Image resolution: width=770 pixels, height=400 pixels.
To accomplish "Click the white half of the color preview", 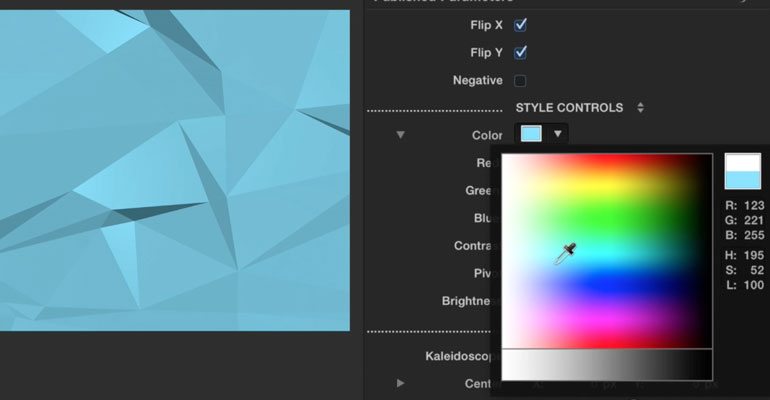I will tap(742, 162).
